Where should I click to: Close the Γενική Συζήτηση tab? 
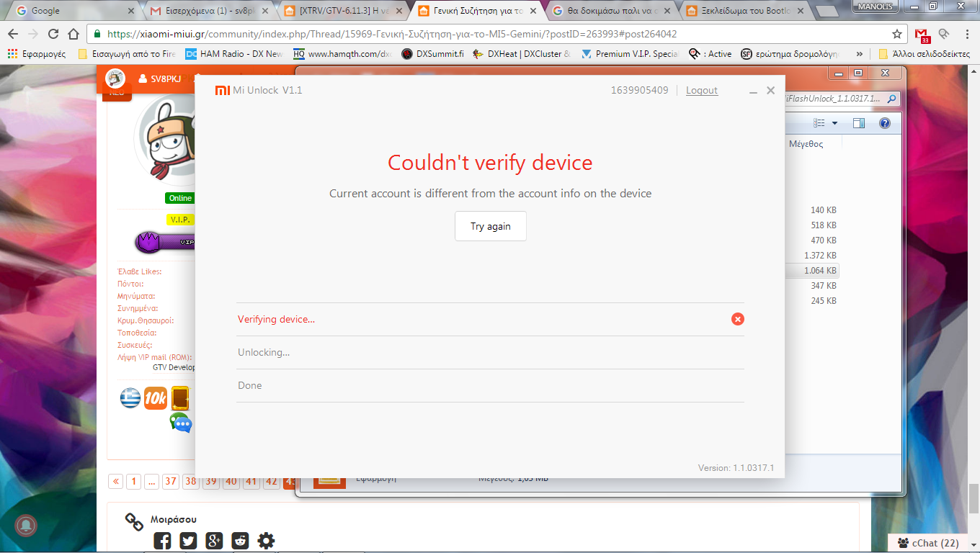[x=533, y=12]
